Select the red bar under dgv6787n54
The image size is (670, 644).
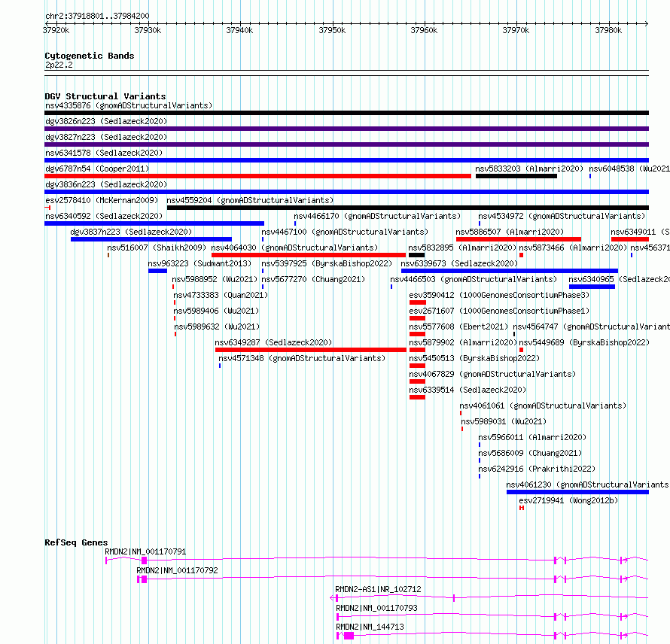click(257, 176)
